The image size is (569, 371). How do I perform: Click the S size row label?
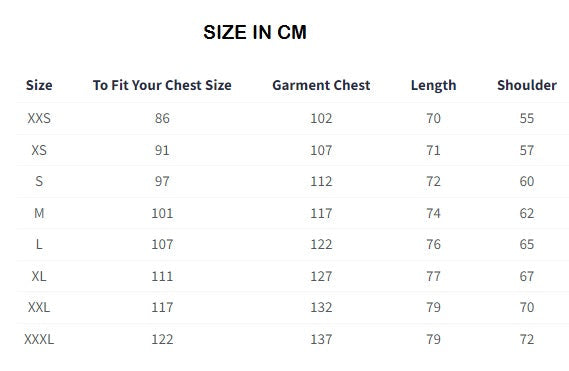click(x=39, y=181)
